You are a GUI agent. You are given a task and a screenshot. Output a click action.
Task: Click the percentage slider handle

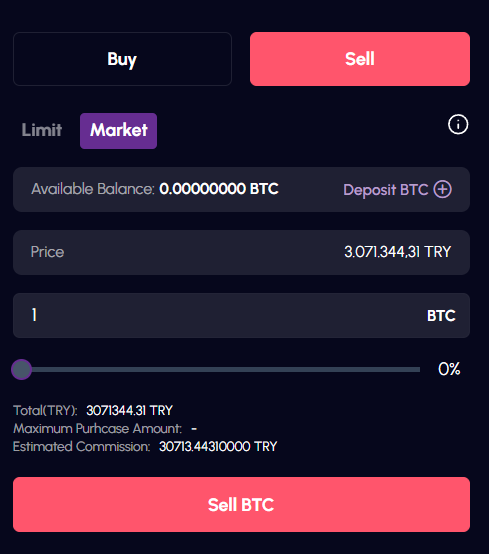point(22,370)
